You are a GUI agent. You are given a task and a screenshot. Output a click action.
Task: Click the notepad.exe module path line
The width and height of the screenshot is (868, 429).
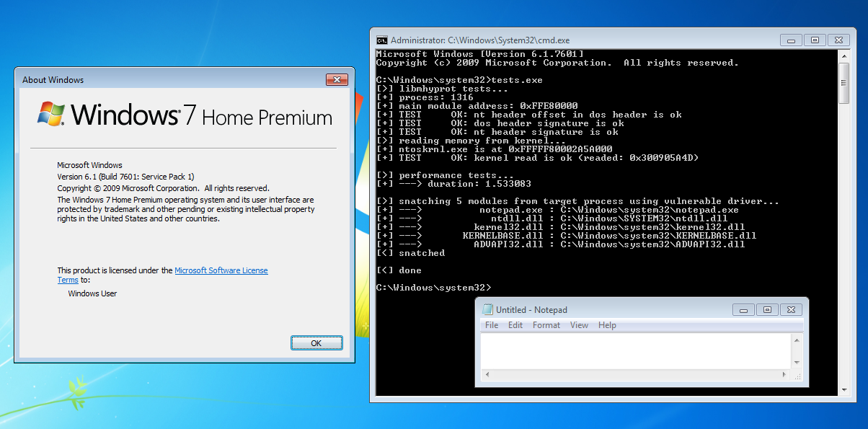557,210
